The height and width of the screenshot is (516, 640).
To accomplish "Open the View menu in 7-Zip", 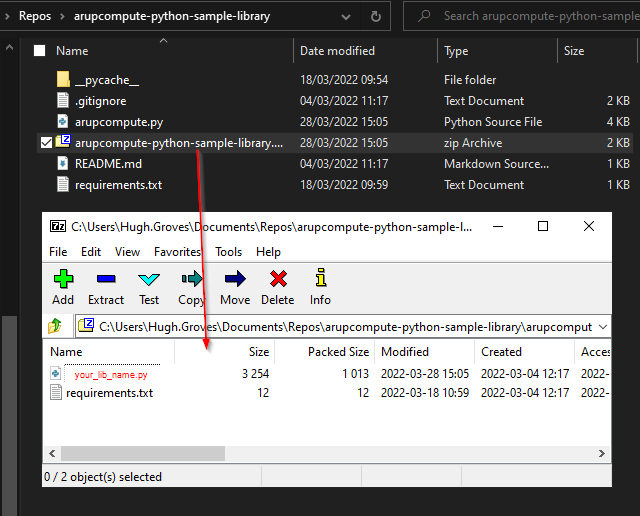I will (x=127, y=252).
